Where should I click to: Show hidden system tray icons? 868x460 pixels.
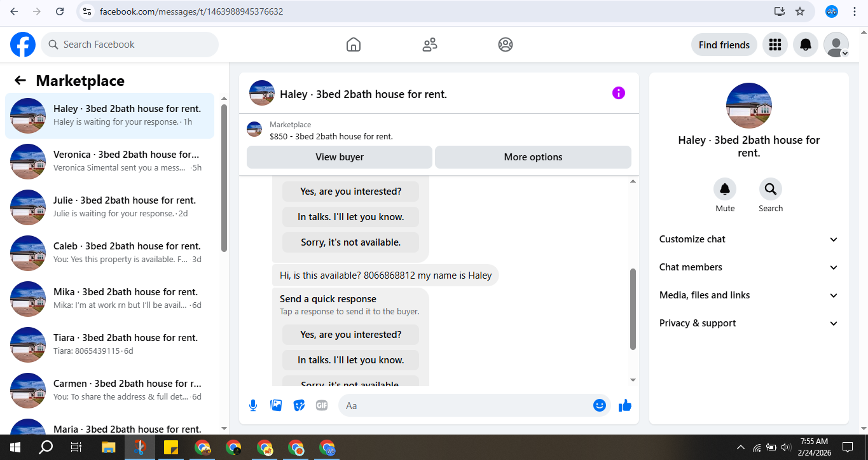tap(741, 447)
